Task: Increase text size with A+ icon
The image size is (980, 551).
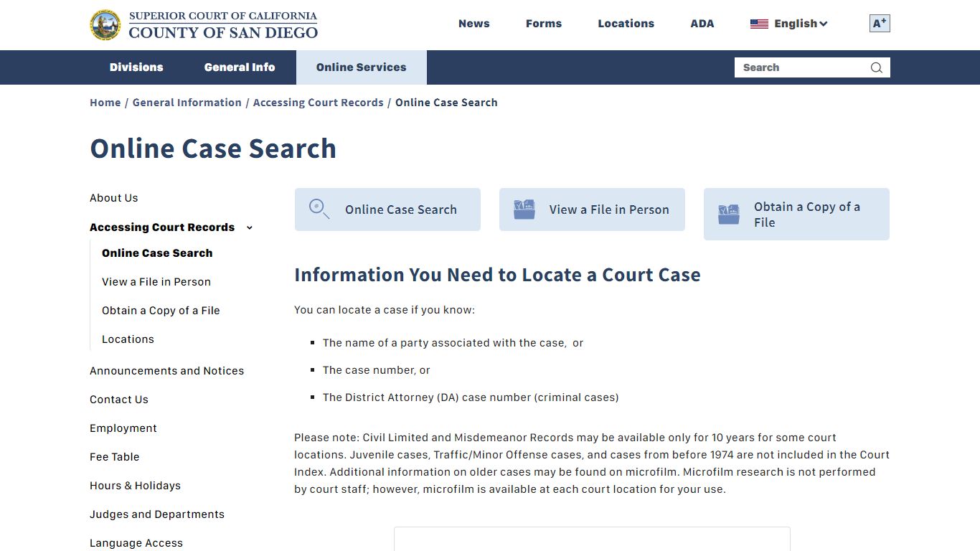Action: point(880,24)
